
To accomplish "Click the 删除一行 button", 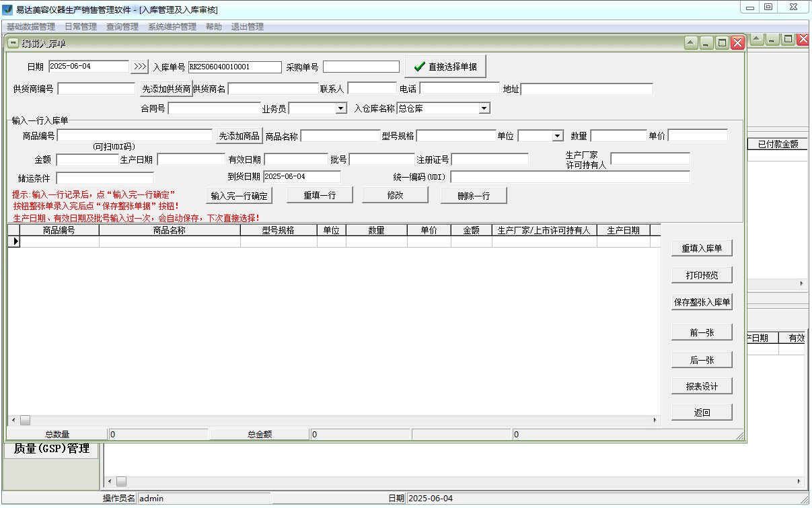I will (x=474, y=194).
